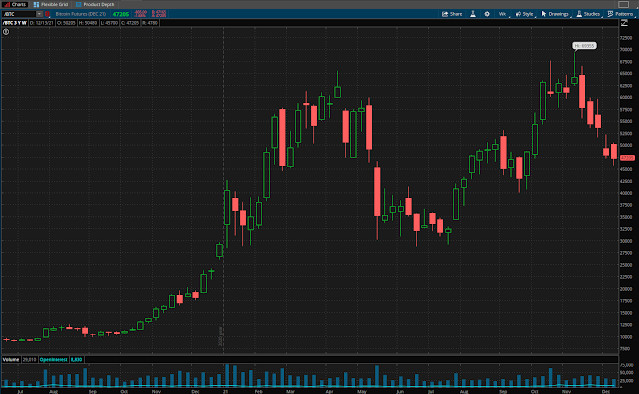The width and height of the screenshot is (639, 394).
Task: Click the 30000 price axis label
Action: (626, 241)
